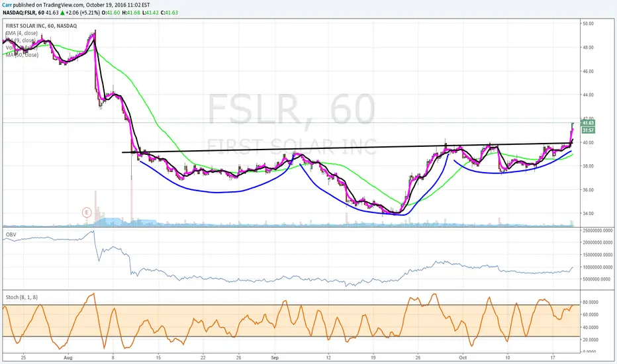Click the '10' date label on time axis

(x=508, y=357)
